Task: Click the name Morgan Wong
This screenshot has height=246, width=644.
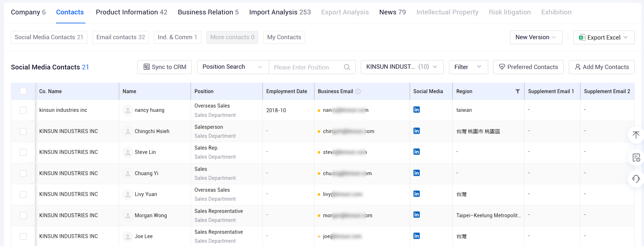Action: click(x=151, y=215)
